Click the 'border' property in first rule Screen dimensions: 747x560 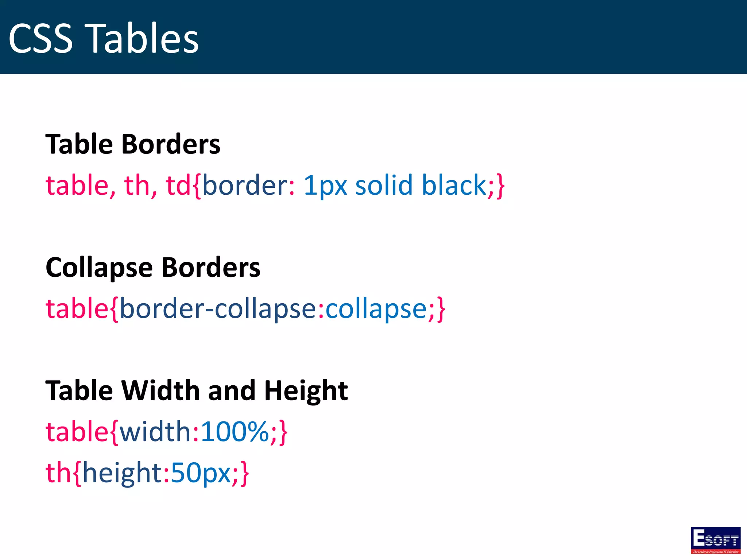tap(245, 186)
